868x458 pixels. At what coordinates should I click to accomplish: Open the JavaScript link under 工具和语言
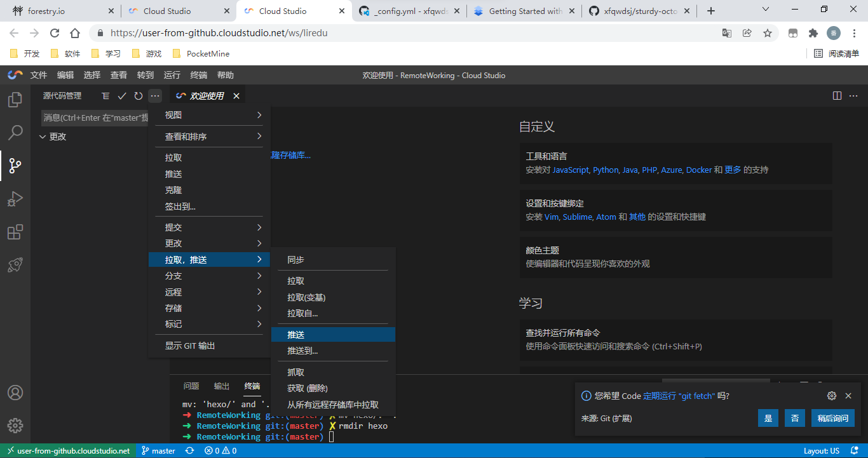coord(571,170)
